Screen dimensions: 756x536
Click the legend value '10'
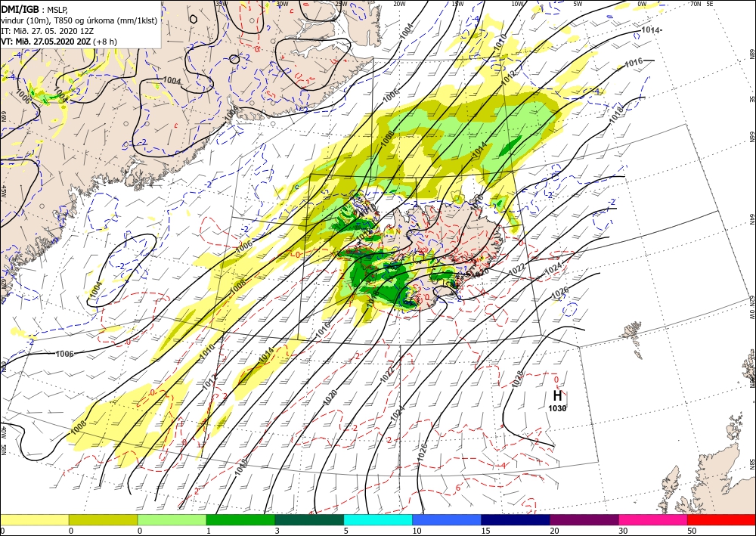[416, 531]
